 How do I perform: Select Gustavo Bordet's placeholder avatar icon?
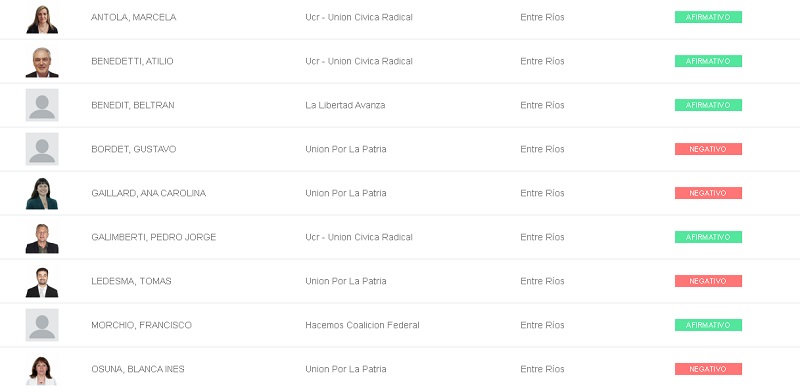point(42,149)
